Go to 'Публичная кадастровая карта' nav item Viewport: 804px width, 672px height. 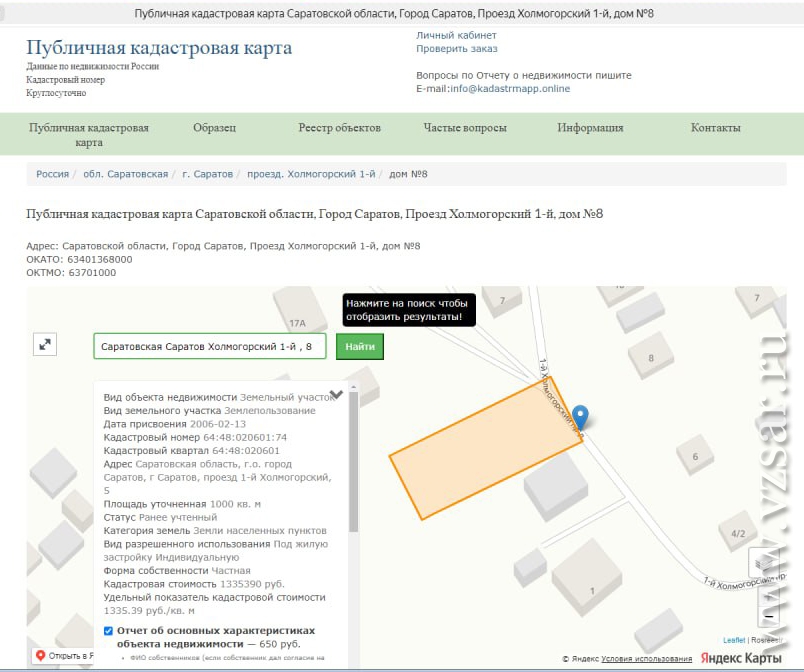click(x=88, y=135)
